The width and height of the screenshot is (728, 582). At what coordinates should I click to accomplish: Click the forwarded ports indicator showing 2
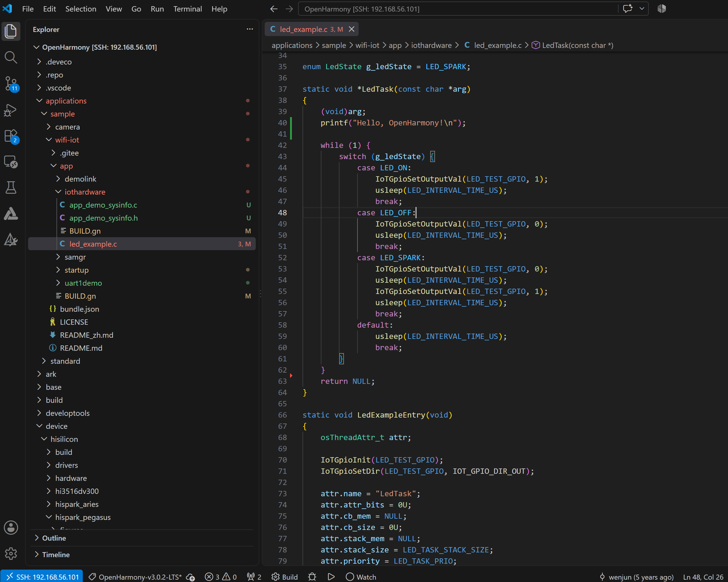pos(254,577)
